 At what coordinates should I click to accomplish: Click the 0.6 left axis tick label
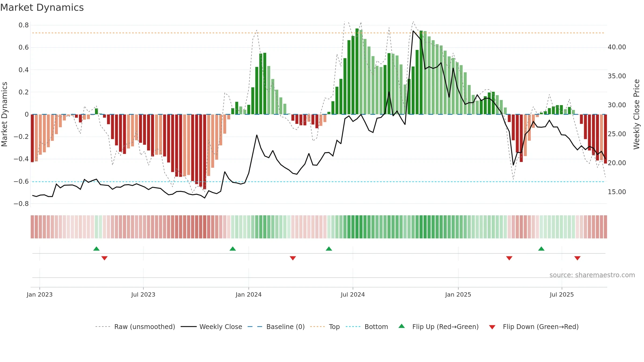24,47
